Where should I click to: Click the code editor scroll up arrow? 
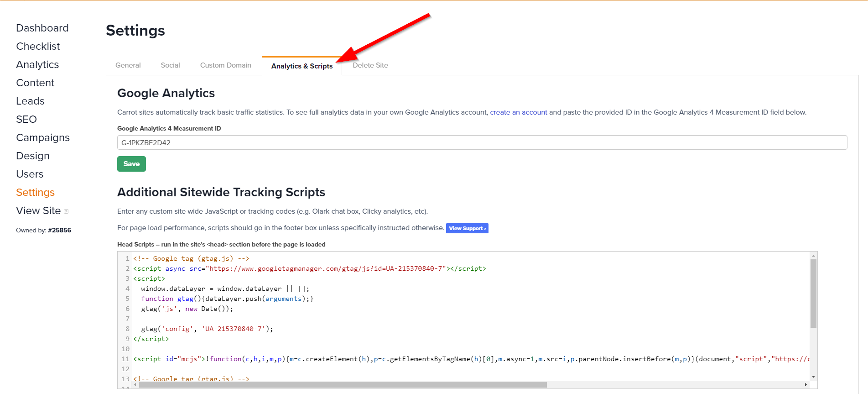(x=813, y=256)
